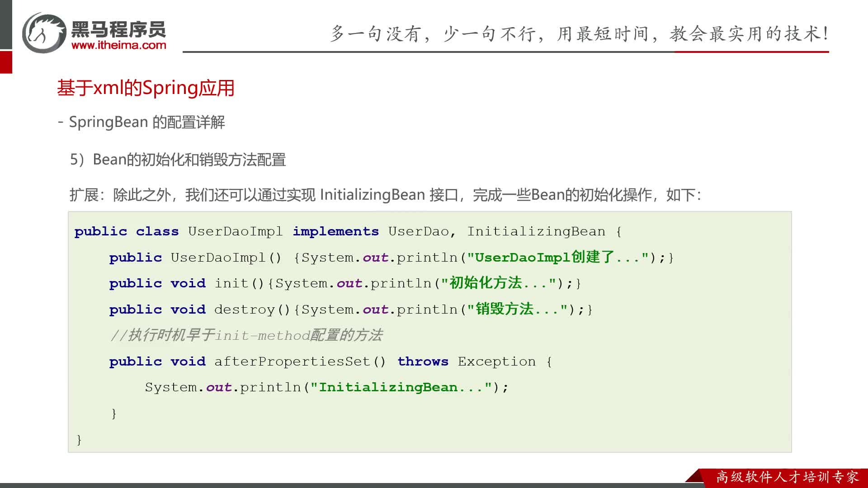Click the public void destroy() code line
Viewport: 868px width, 488px height.
(351, 310)
